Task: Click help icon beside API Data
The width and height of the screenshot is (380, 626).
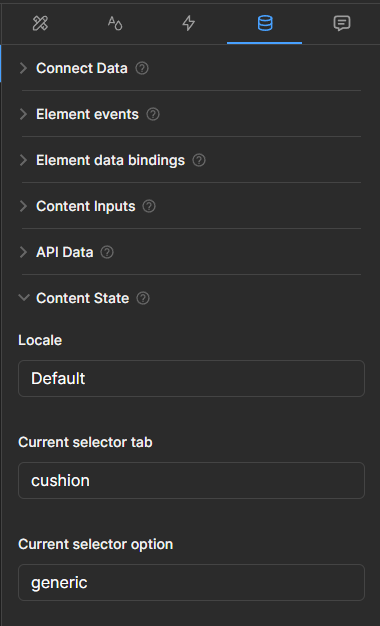Action: point(107,252)
